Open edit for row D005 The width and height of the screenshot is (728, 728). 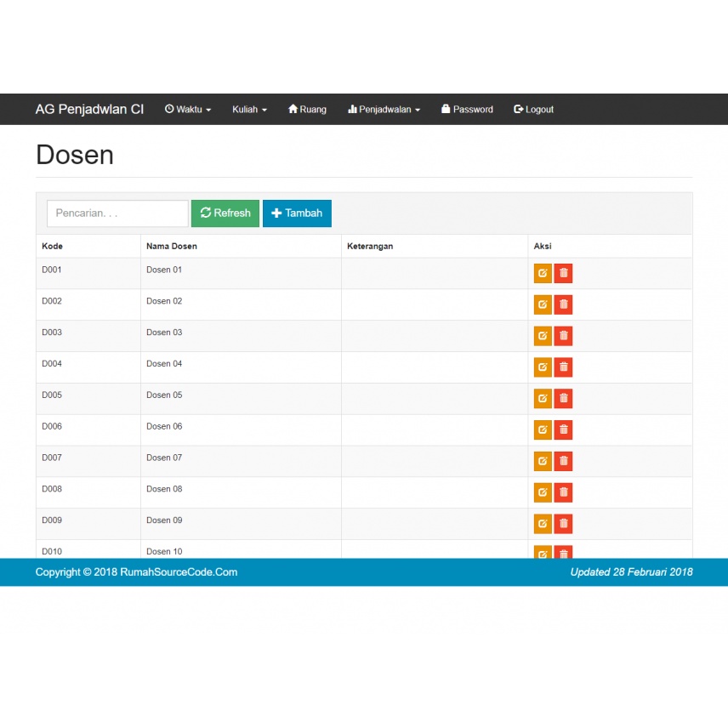point(543,399)
